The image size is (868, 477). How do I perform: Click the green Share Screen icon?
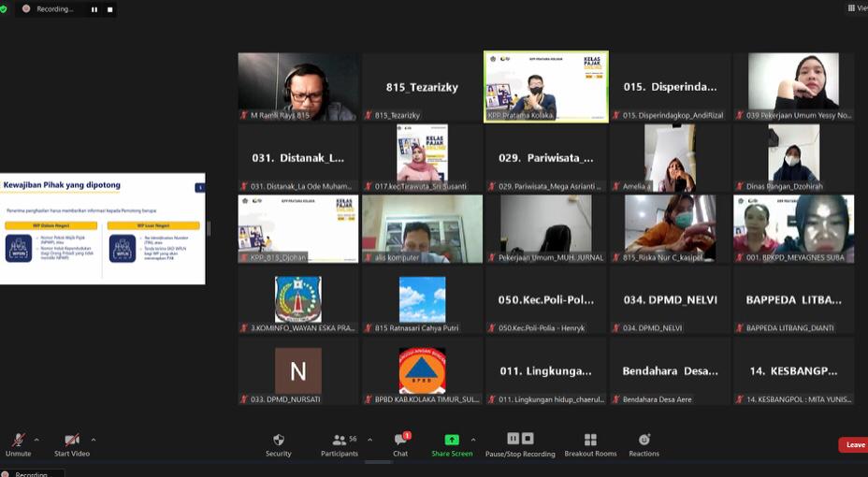pyautogui.click(x=452, y=440)
